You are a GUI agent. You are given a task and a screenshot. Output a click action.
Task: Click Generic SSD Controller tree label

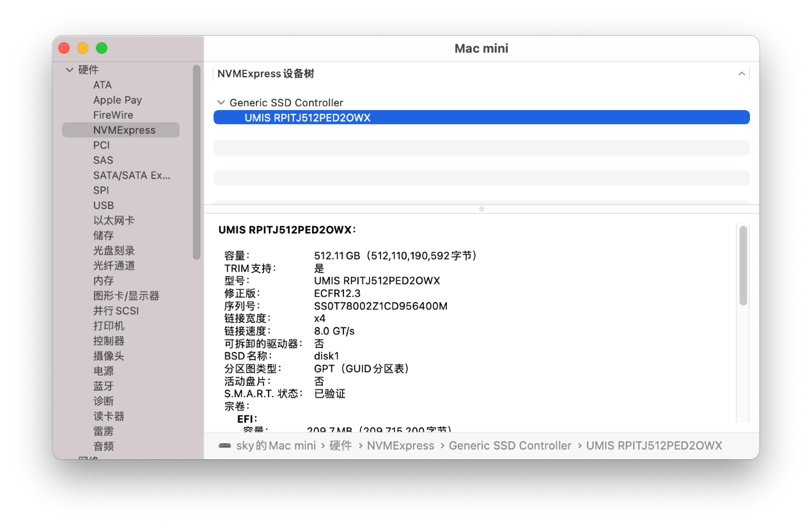(286, 102)
